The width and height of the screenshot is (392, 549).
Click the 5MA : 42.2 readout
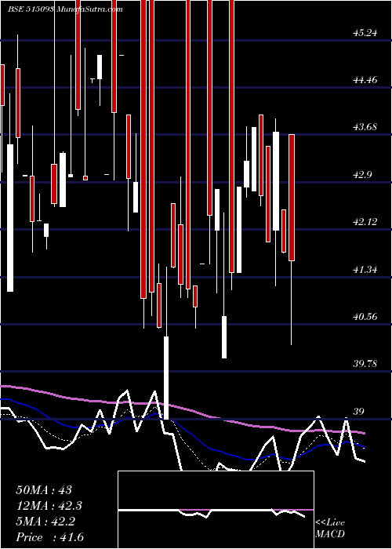(x=45, y=522)
